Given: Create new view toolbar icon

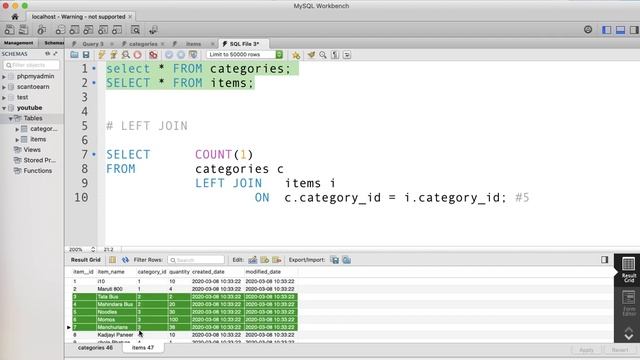Looking at the screenshot, I should (x=89, y=30).
